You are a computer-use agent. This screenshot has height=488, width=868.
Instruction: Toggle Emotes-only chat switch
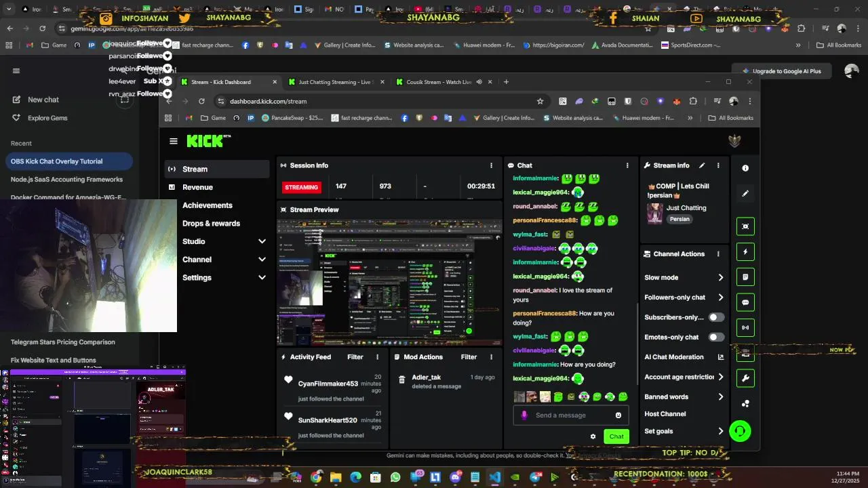pyautogui.click(x=716, y=337)
